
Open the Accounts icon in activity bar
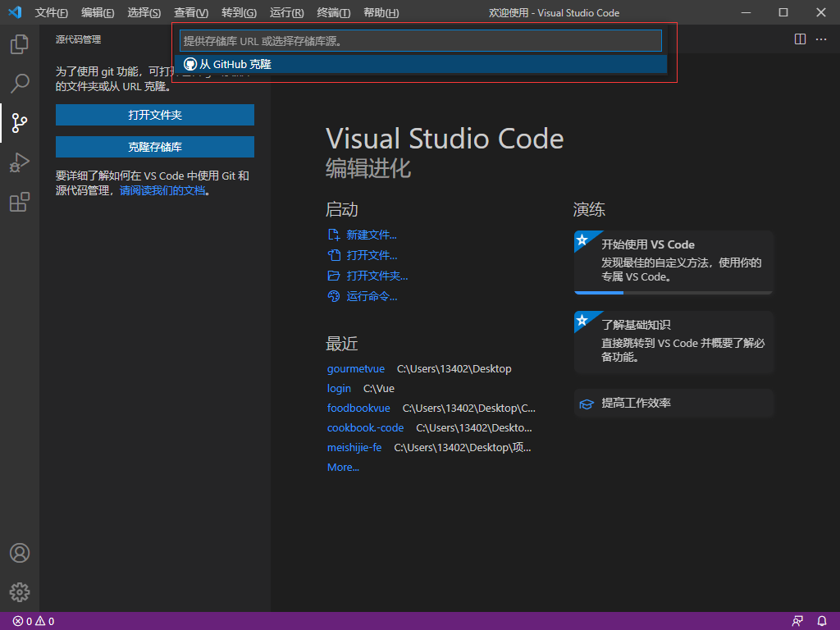20,553
